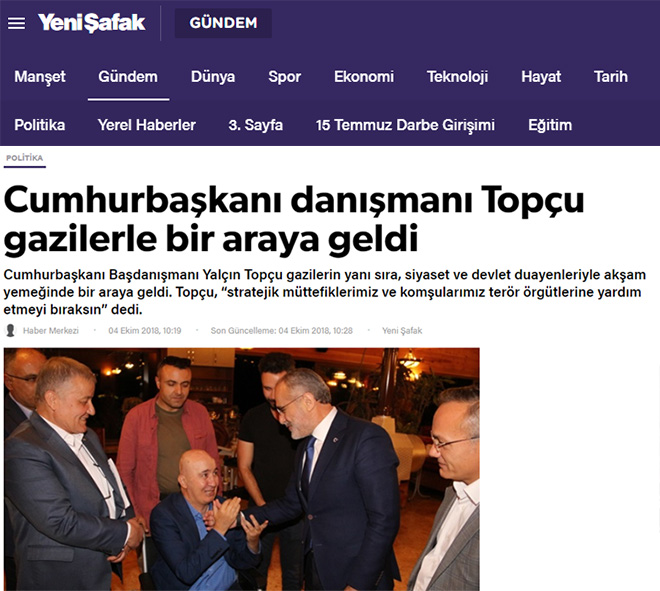Navigate to the Spor section
This screenshot has width=660, height=591.
[x=285, y=77]
